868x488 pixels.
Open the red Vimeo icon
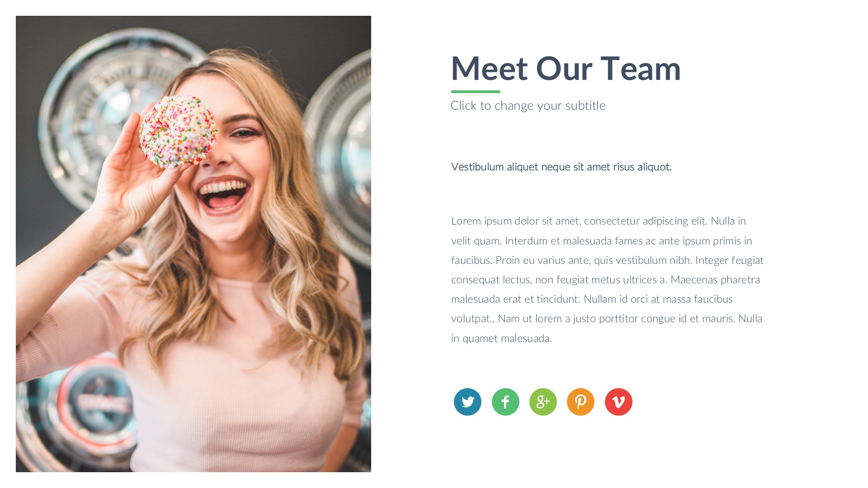618,402
